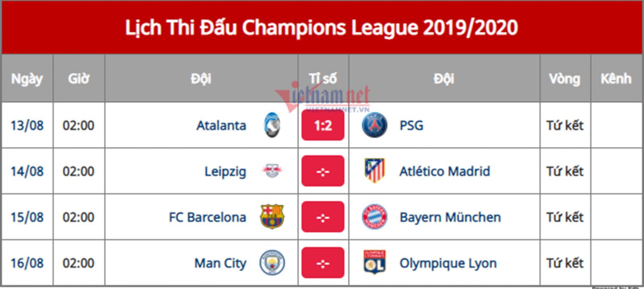Click the Tỉ số column header
The height and width of the screenshot is (289, 644).
click(323, 78)
